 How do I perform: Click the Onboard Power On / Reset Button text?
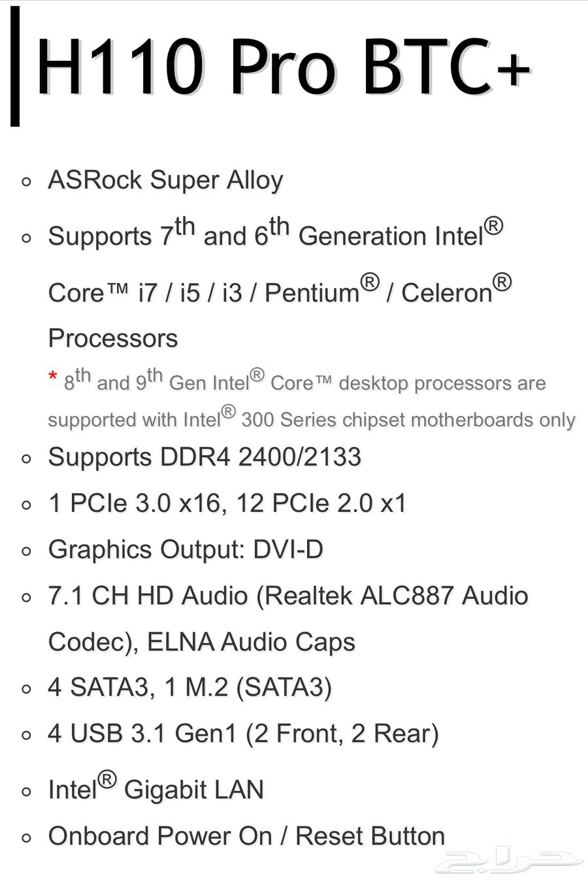click(x=246, y=836)
